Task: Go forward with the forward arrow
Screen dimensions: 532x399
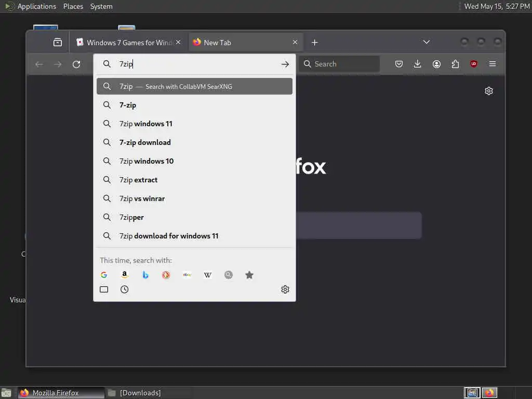Action: (58, 64)
